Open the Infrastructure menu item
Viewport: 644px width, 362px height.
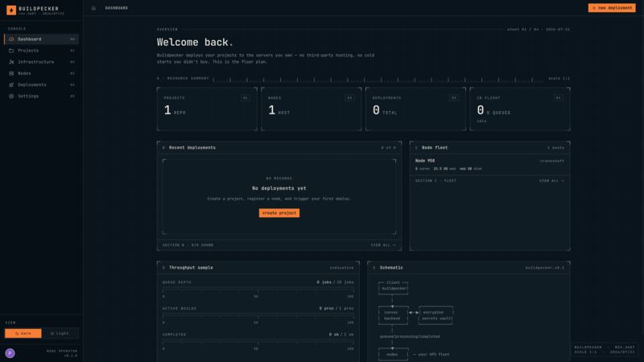click(x=42, y=62)
